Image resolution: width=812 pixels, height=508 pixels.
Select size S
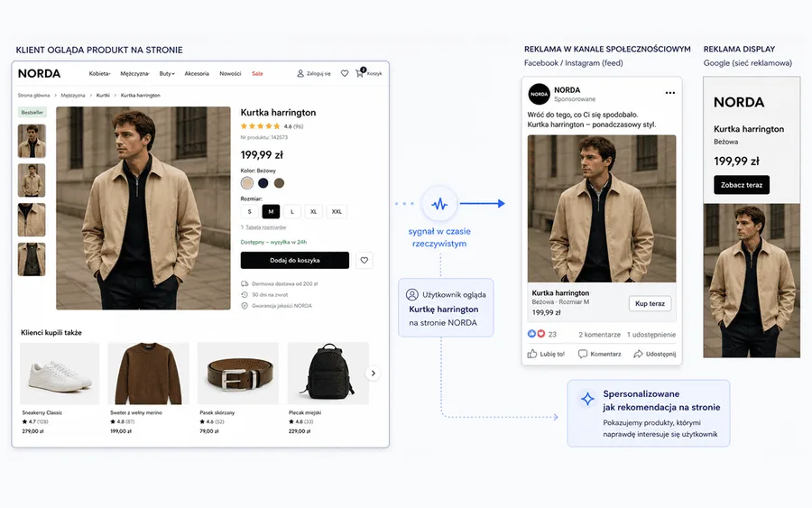250,211
